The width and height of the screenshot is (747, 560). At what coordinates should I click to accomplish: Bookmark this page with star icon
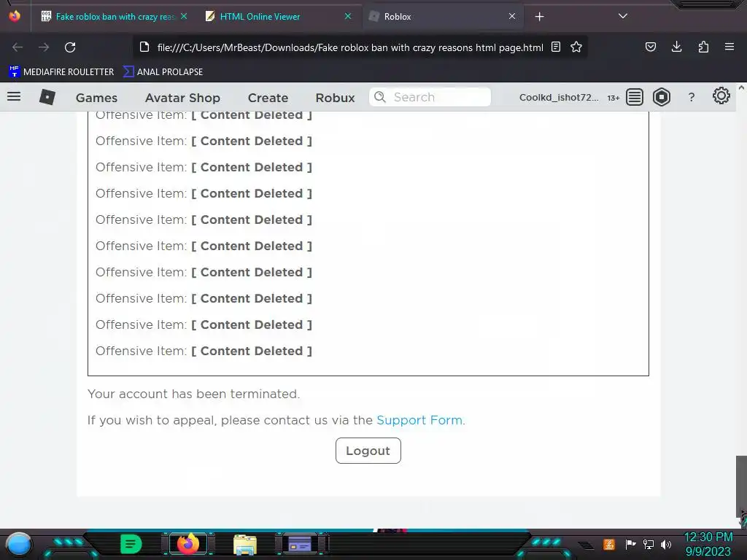pos(576,47)
